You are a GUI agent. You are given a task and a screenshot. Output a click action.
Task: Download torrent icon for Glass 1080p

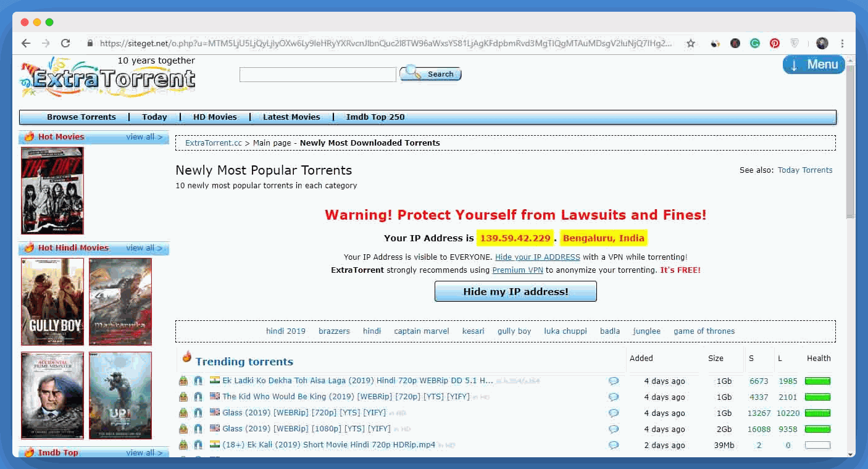coord(183,429)
